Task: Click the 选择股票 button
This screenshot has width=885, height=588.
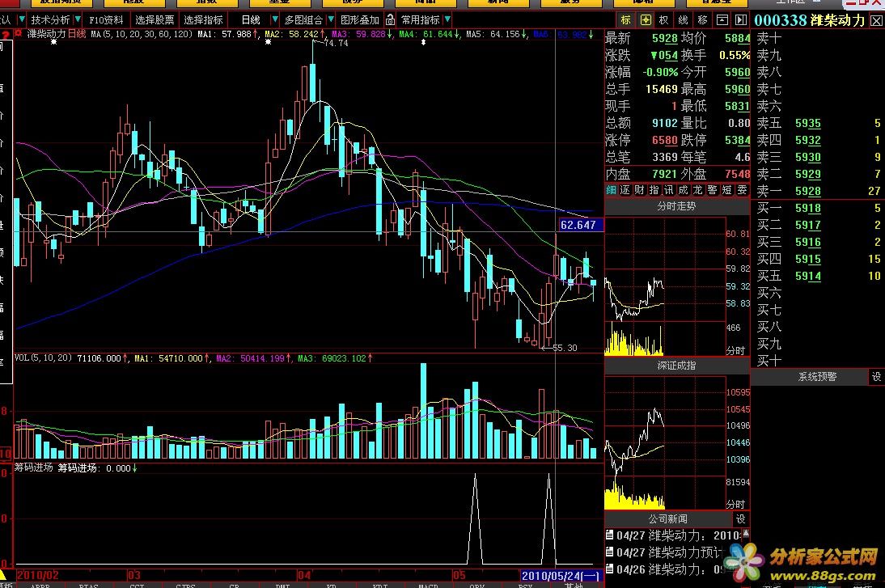Action: click(154, 19)
